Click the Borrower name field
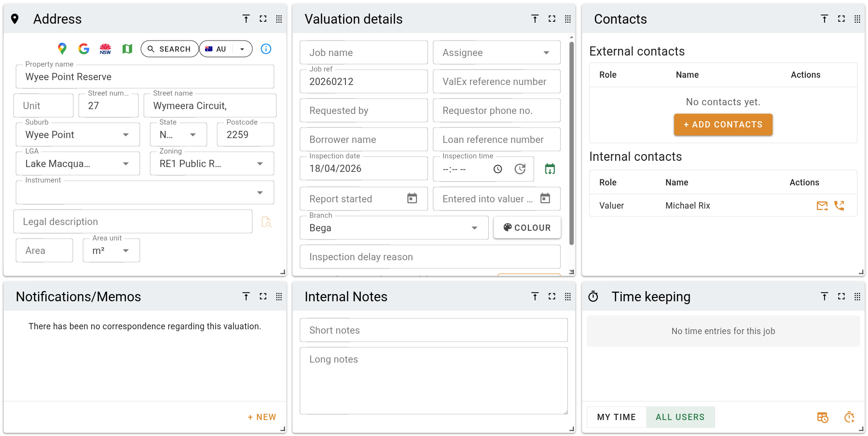This screenshot has height=436, width=868. [x=364, y=140]
